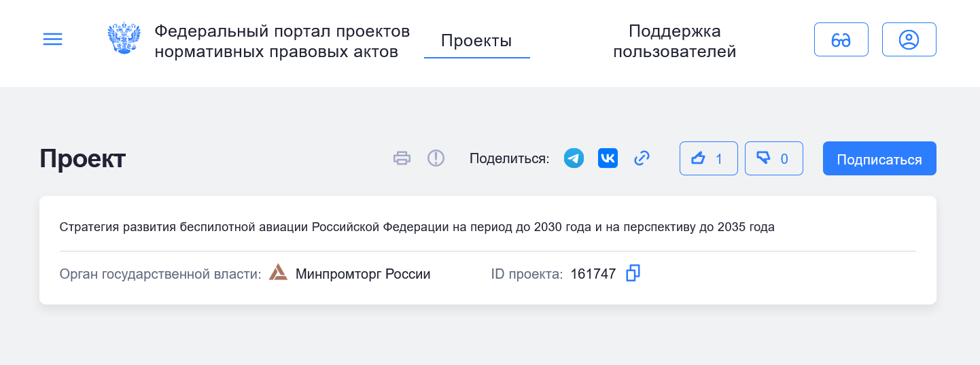
Task: Share project via VK
Action: tap(608, 158)
